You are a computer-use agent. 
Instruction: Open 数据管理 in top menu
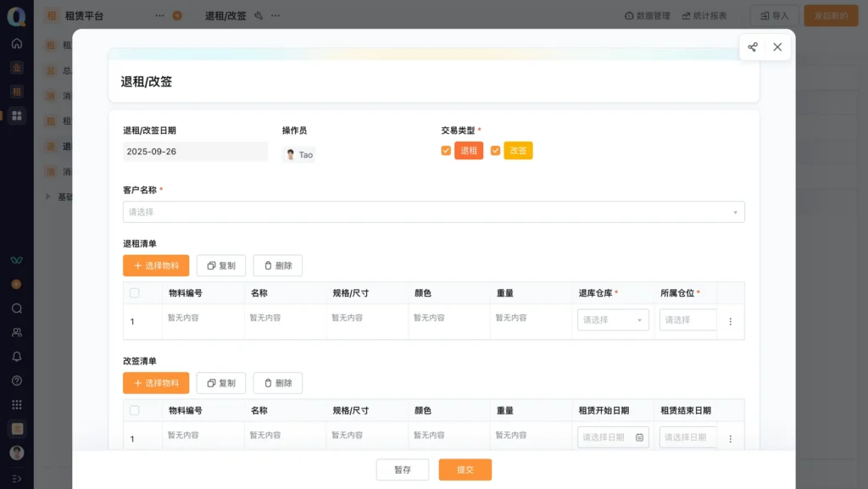point(647,15)
